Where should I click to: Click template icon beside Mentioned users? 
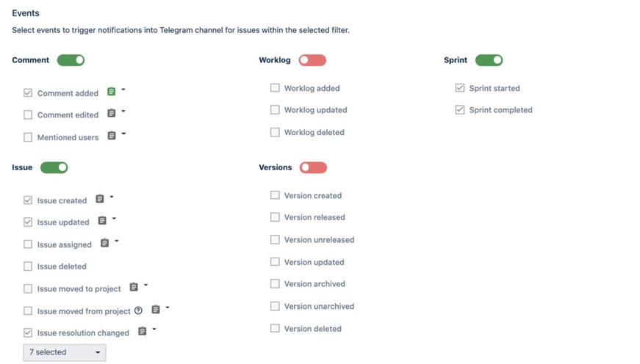coord(112,136)
